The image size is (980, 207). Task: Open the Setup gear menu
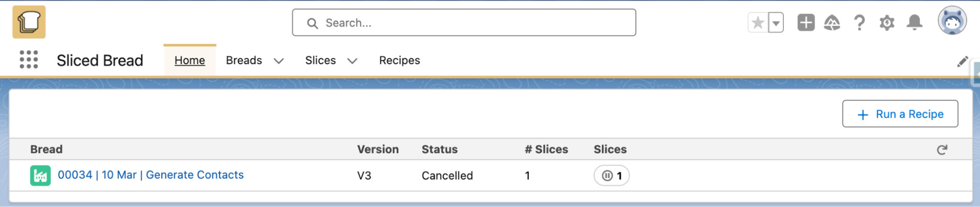point(886,23)
